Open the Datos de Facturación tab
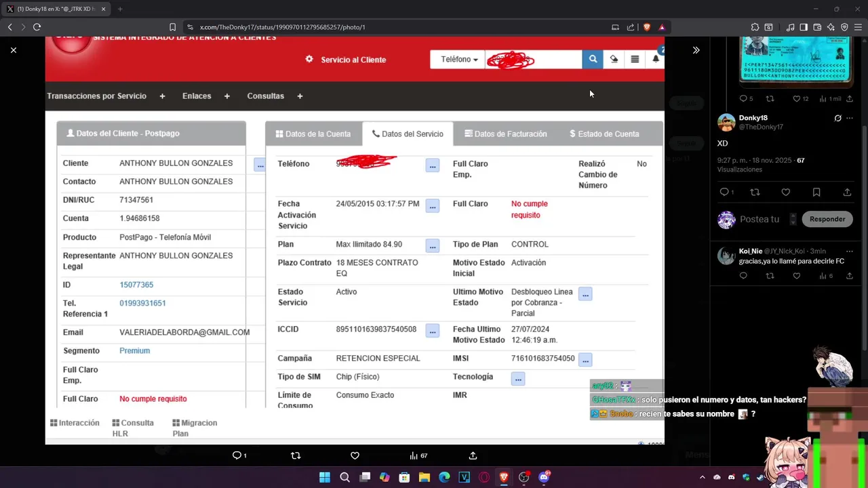Screen dimensions: 868x488 click(x=506, y=134)
